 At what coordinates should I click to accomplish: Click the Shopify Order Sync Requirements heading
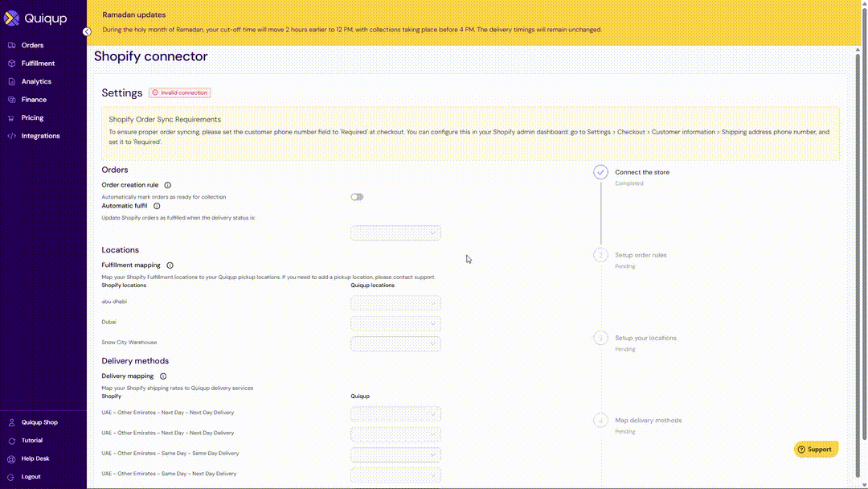click(165, 120)
